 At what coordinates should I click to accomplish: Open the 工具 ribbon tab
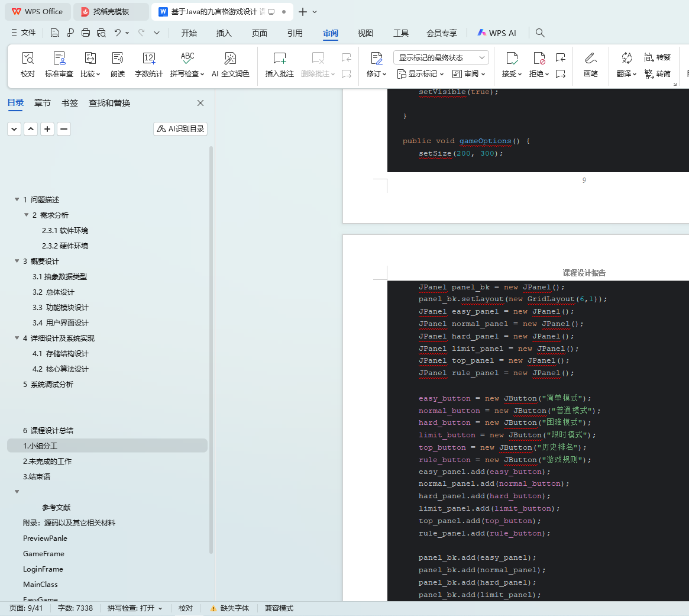point(401,33)
